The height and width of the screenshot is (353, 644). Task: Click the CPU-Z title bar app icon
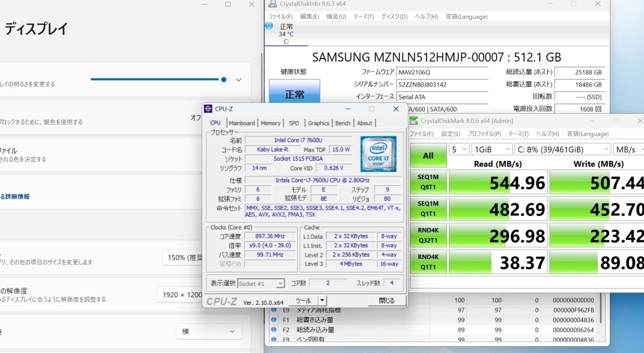[x=208, y=109]
